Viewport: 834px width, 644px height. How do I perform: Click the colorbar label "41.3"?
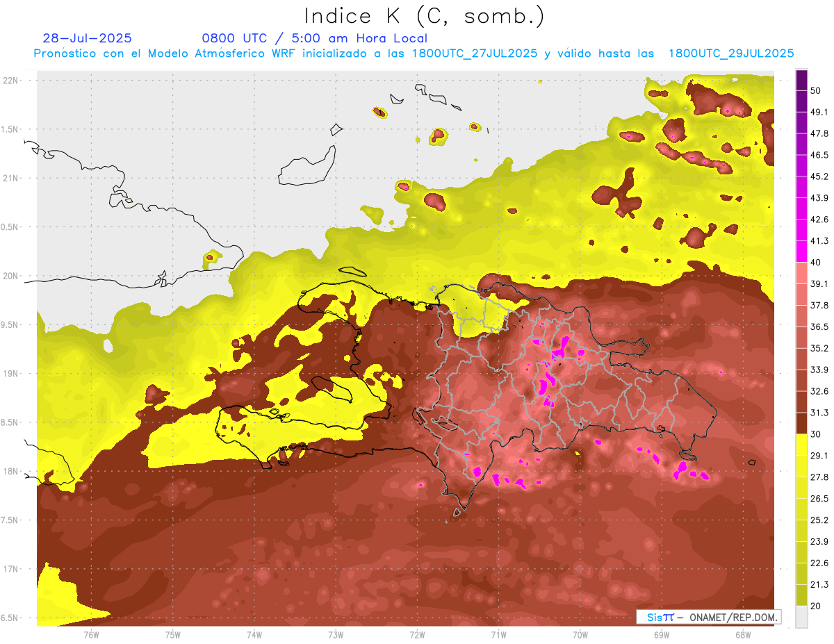(819, 241)
